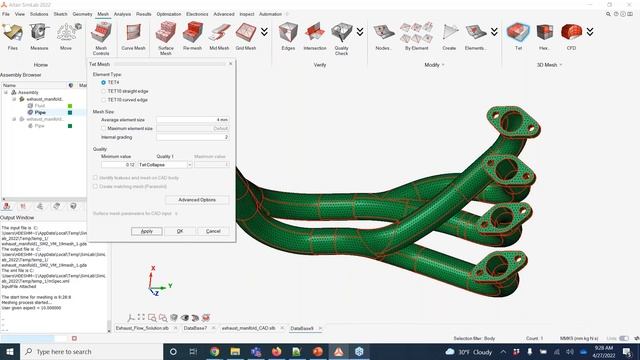
Task: Open the File menu
Action: pyautogui.click(x=6, y=14)
